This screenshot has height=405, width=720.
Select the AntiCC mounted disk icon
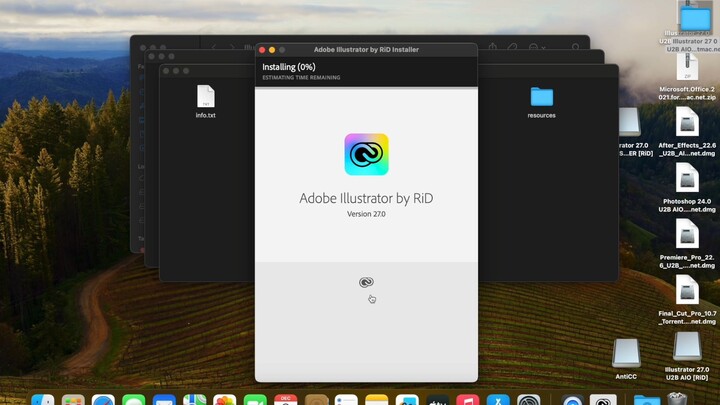coord(626,359)
